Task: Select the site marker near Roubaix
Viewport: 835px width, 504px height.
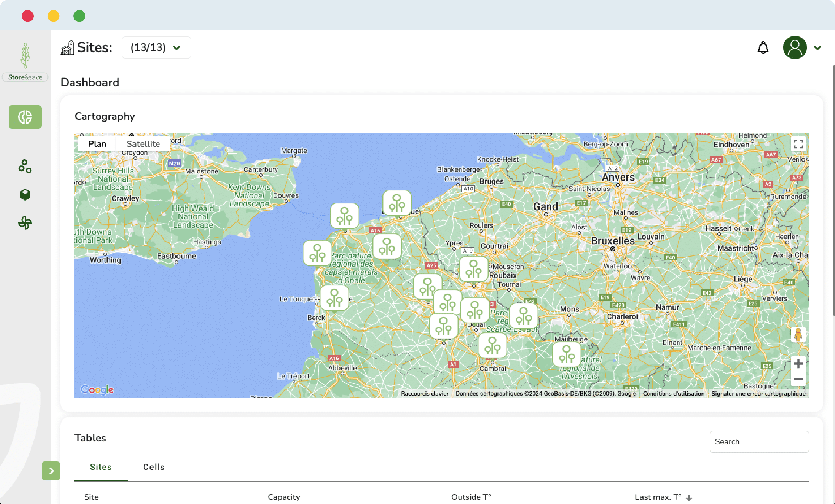Action: (x=474, y=269)
